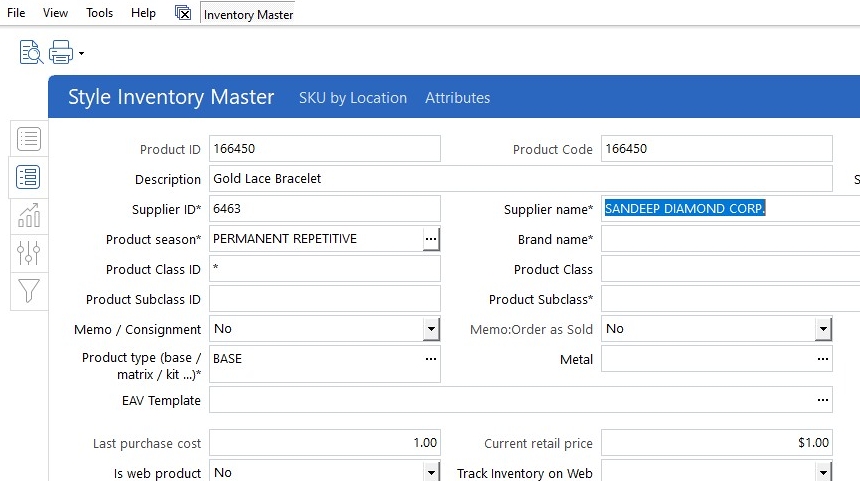This screenshot has width=860, height=481.
Task: Open ellipsis lookup for Product type
Action: [431, 359]
